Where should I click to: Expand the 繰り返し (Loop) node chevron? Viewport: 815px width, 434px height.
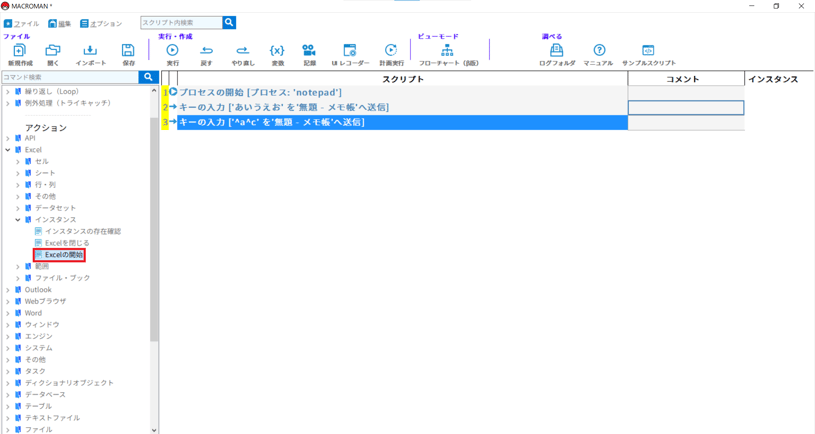pos(8,91)
